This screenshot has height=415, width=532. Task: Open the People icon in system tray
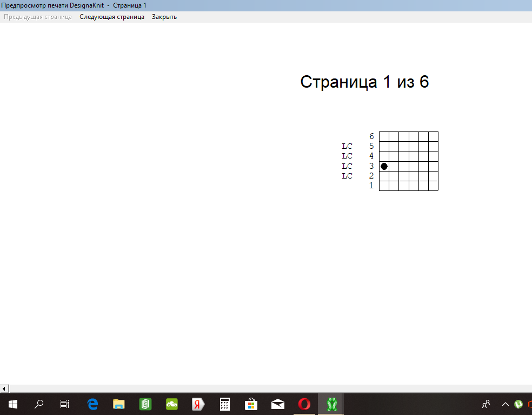pyautogui.click(x=486, y=404)
